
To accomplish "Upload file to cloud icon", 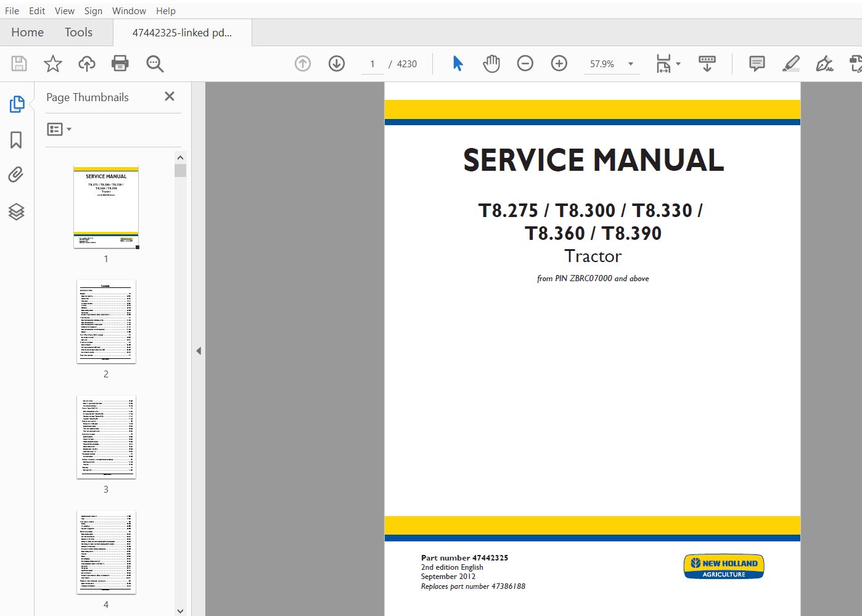I will (x=87, y=64).
